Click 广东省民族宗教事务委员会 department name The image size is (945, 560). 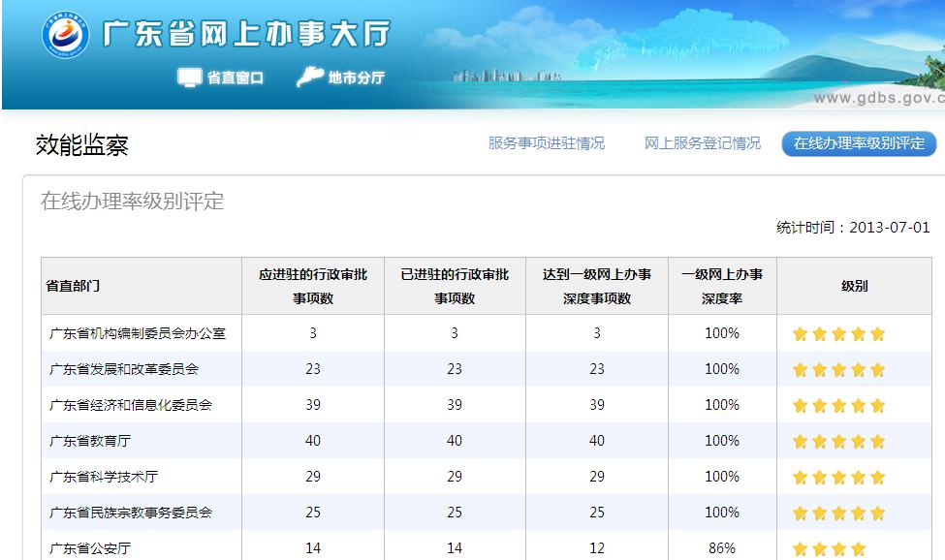tap(131, 512)
